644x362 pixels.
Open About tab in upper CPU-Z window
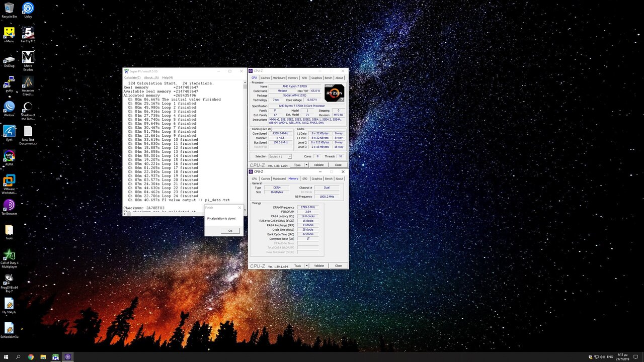pyautogui.click(x=340, y=78)
